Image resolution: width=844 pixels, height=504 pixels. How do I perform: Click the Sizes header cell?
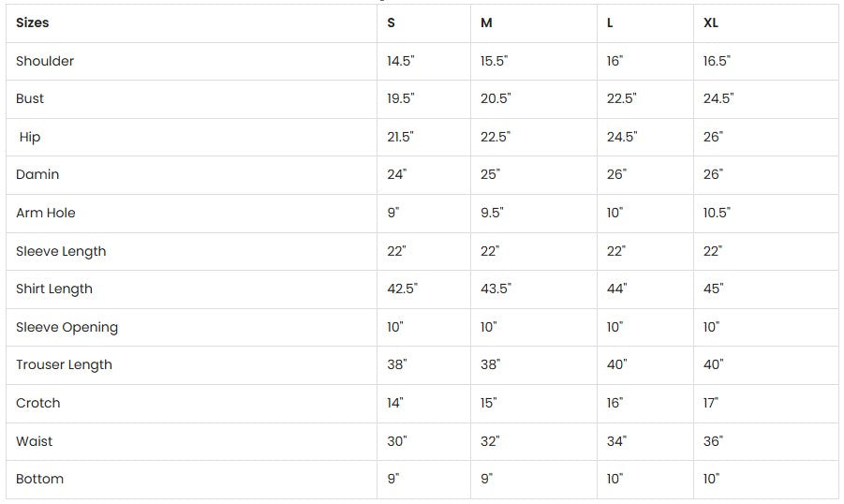[x=33, y=22]
